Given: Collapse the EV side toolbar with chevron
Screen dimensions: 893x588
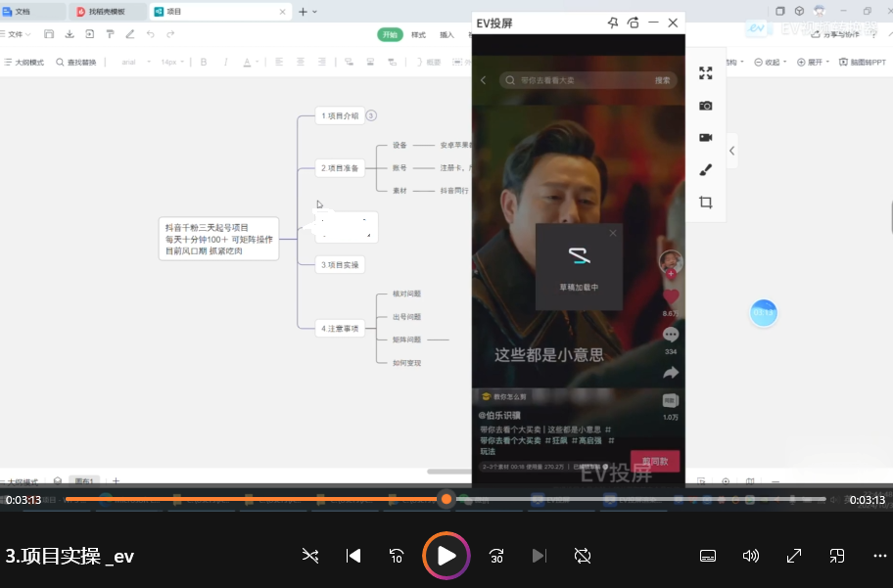Looking at the screenshot, I should 732,151.
